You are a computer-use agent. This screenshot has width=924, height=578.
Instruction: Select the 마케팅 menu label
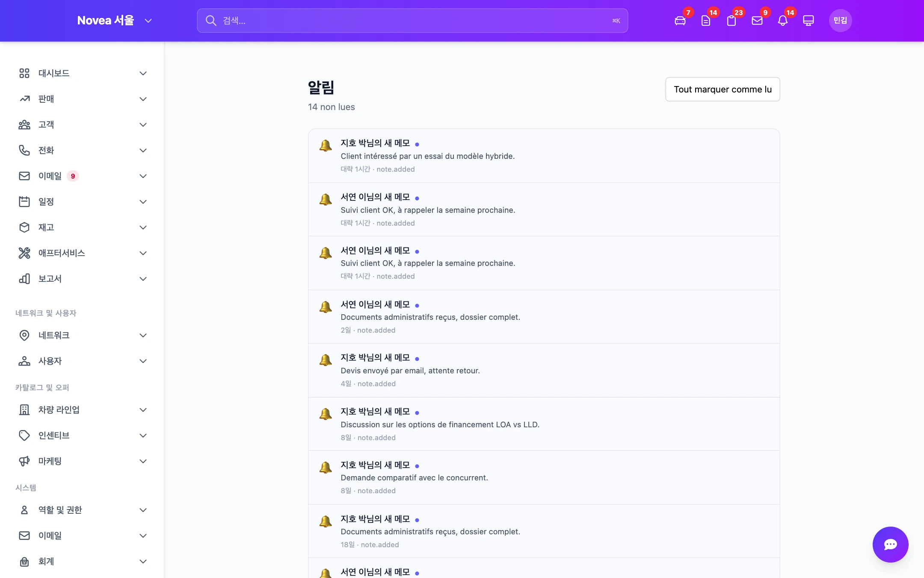tap(50, 461)
